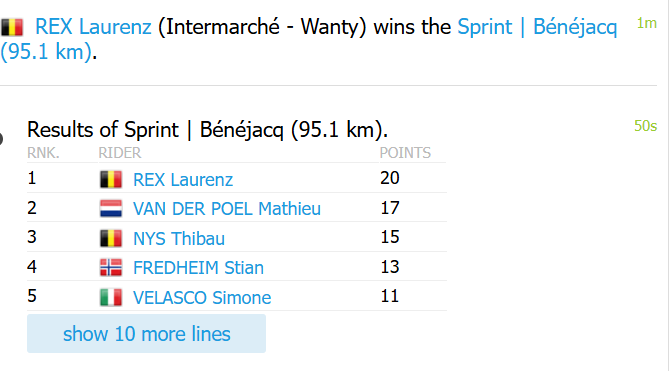Image resolution: width=672 pixels, height=371 pixels.
Task: Open FREDHEIM Stian rider profile
Action: (198, 268)
